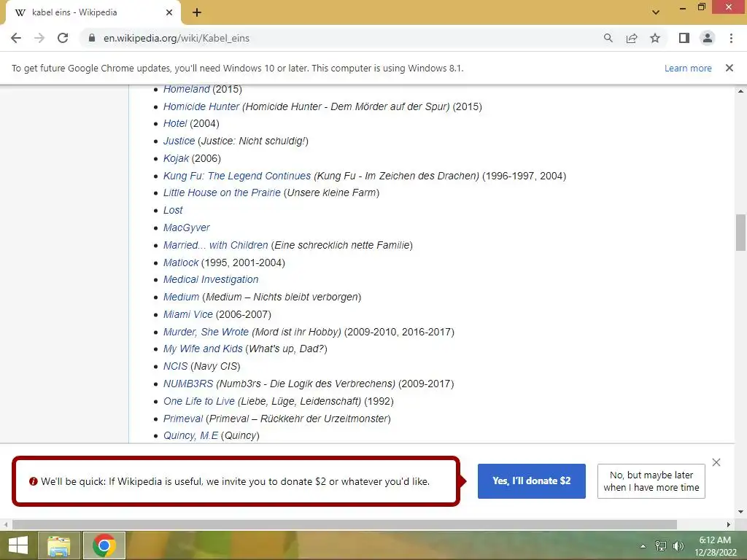Open the zoom magnifier icon in address bar
The height and width of the screenshot is (560, 747).
pyautogui.click(x=608, y=38)
